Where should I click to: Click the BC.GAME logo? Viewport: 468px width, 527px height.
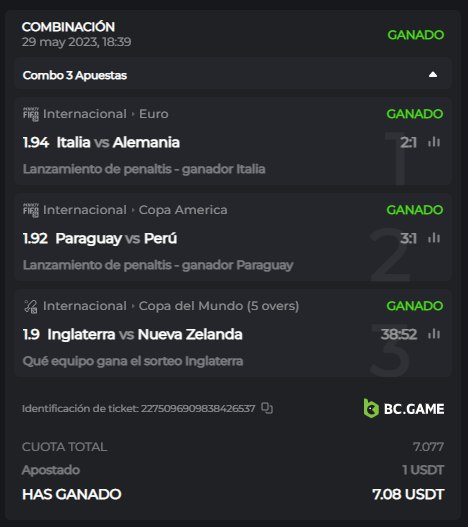[404, 409]
